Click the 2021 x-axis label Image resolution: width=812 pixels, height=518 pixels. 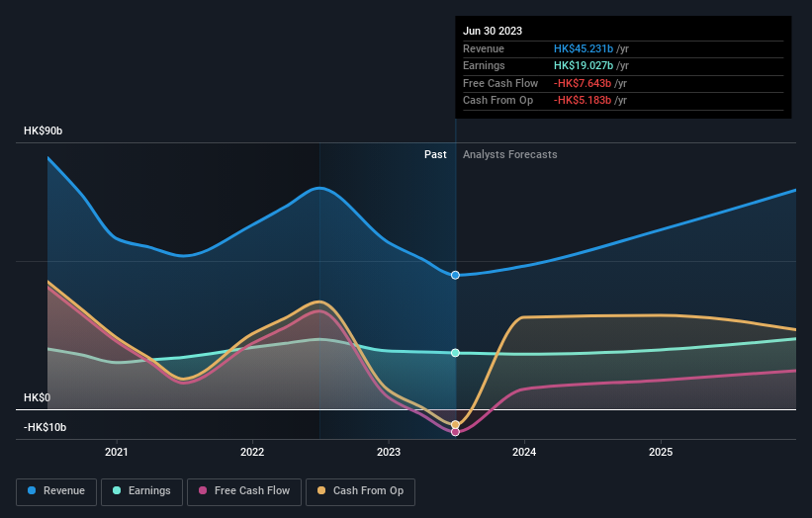coord(117,453)
